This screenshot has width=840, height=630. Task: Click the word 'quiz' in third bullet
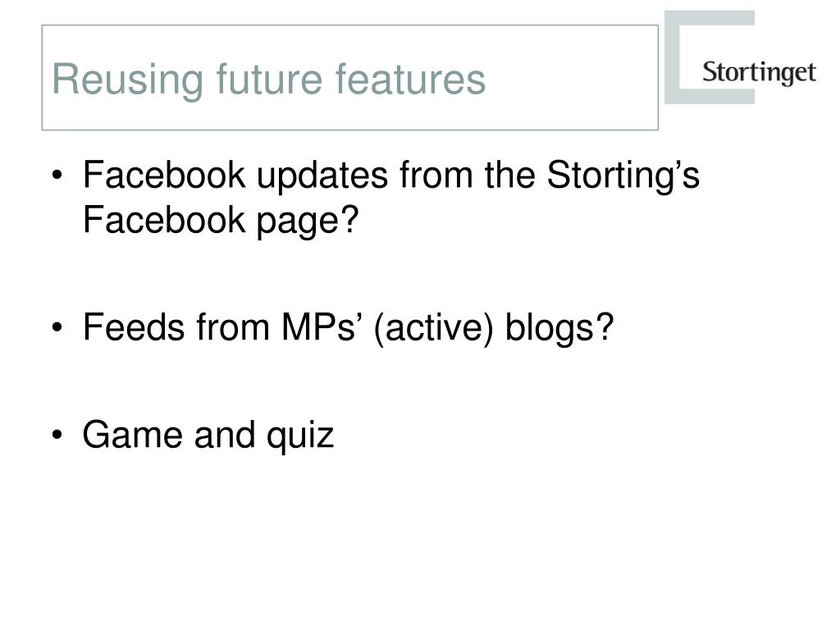[300, 435]
